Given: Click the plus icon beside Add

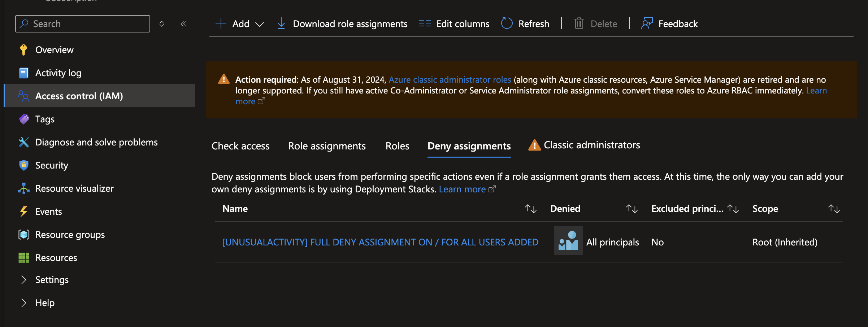Looking at the screenshot, I should (221, 23).
